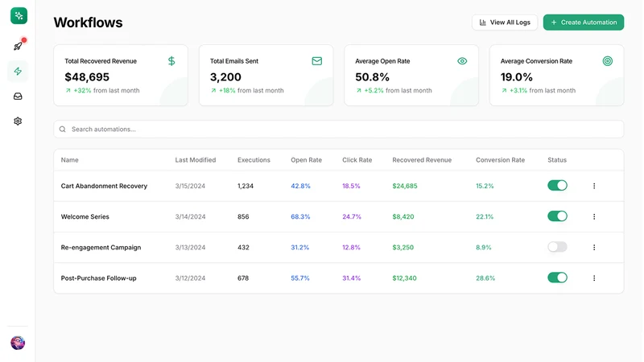Open the Re-engagement Campaign workflow name
The height and width of the screenshot is (362, 644).
(x=101, y=248)
